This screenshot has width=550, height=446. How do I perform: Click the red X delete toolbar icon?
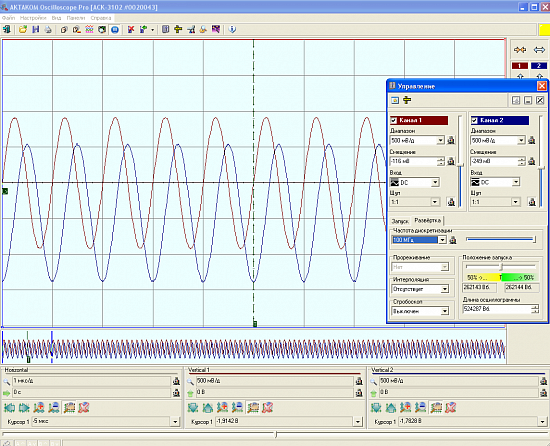point(131,29)
